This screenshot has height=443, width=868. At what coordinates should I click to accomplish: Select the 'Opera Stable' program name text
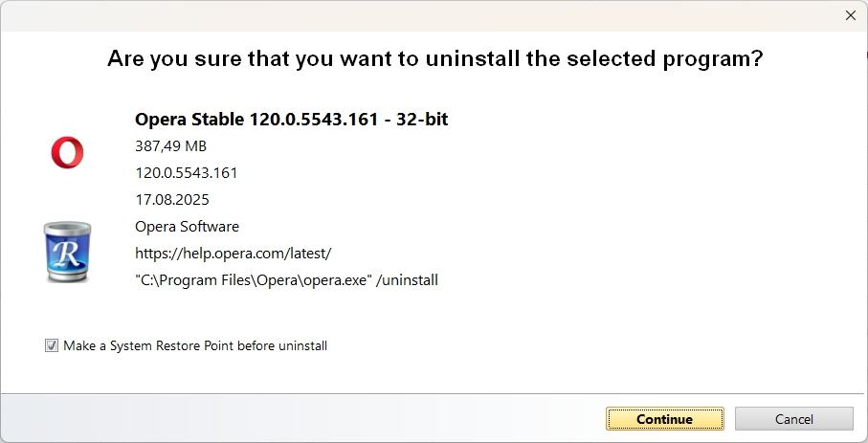click(189, 120)
